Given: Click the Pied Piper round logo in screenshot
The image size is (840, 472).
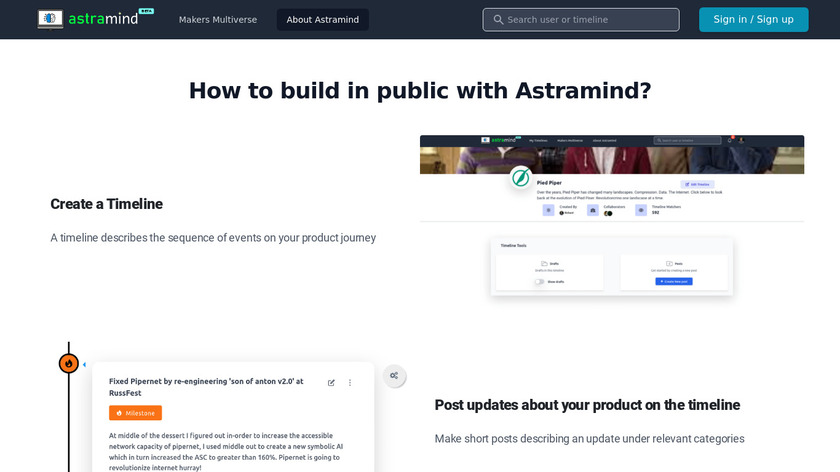Looking at the screenshot, I should coord(521,177).
